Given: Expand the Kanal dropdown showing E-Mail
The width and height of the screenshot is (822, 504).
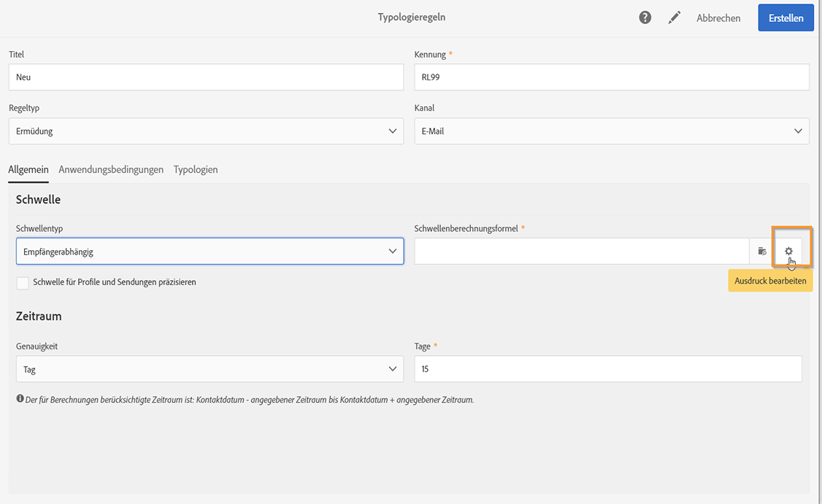Looking at the screenshot, I should pos(611,131).
